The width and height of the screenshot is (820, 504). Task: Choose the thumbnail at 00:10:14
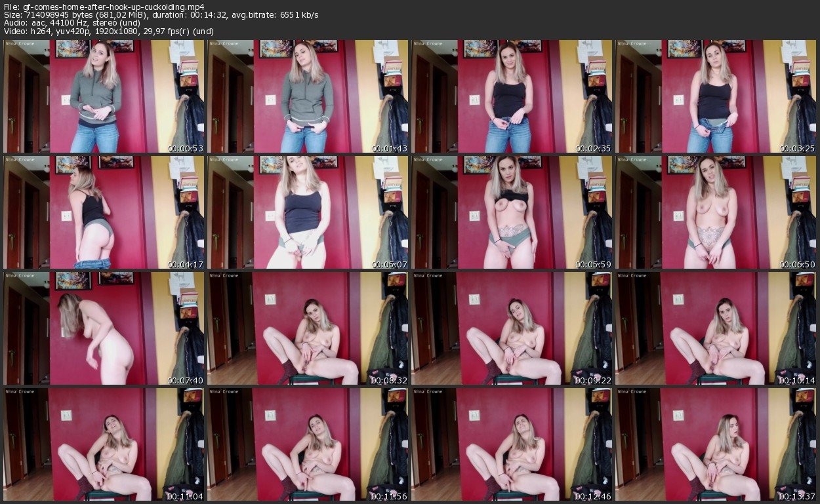[x=716, y=328]
